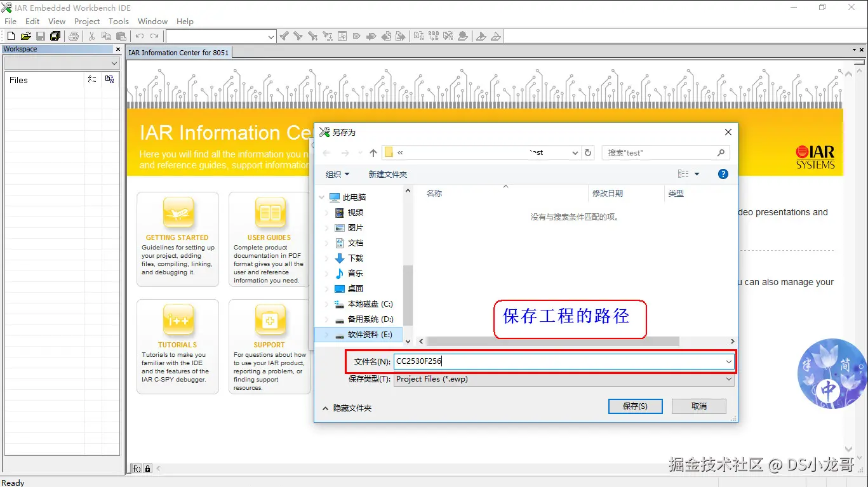Click the Make toolbar icon
This screenshot has width=868, height=487.
point(434,36)
